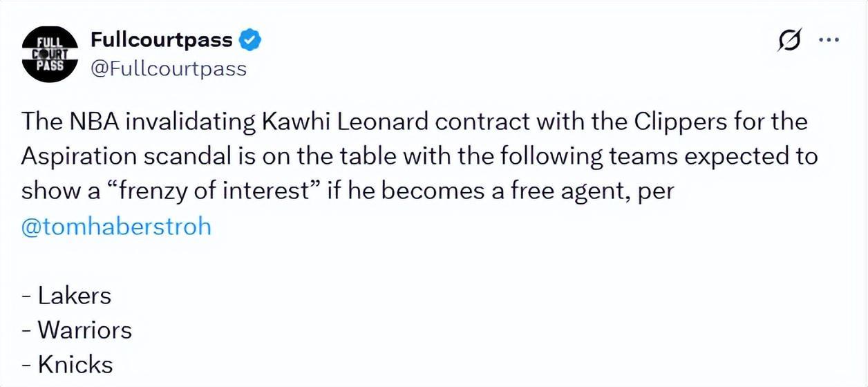868x387 pixels.
Task: Click the blue verified checkmark badge
Action: coord(249,40)
